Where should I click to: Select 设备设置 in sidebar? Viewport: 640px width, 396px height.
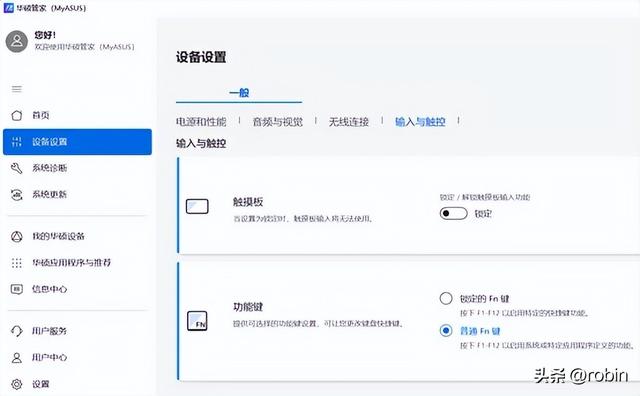point(77,142)
